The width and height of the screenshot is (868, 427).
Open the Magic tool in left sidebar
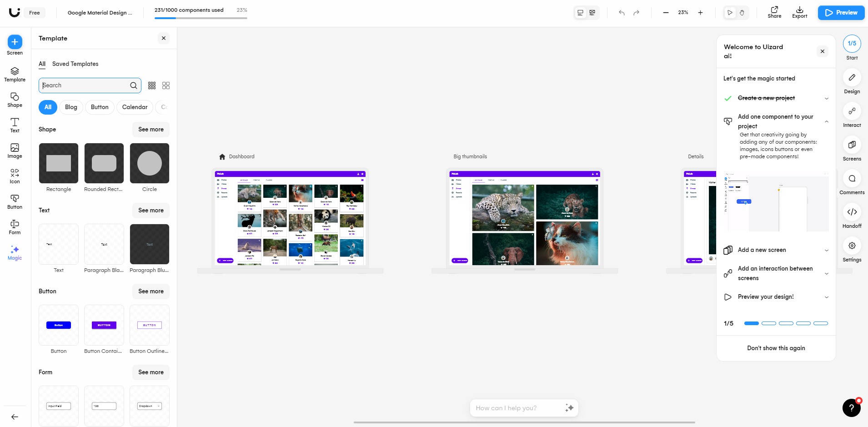coord(15,253)
